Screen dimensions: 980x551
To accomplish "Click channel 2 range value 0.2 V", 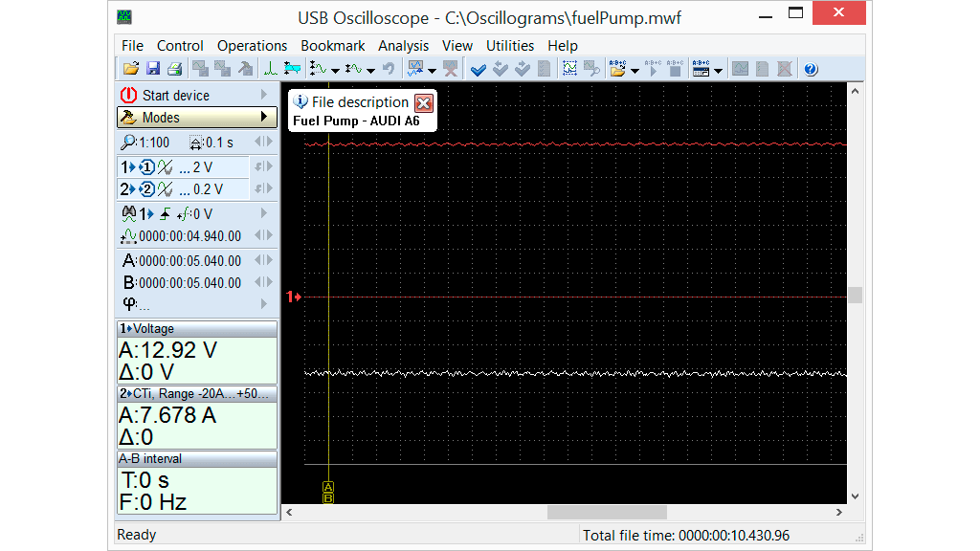I will point(208,189).
